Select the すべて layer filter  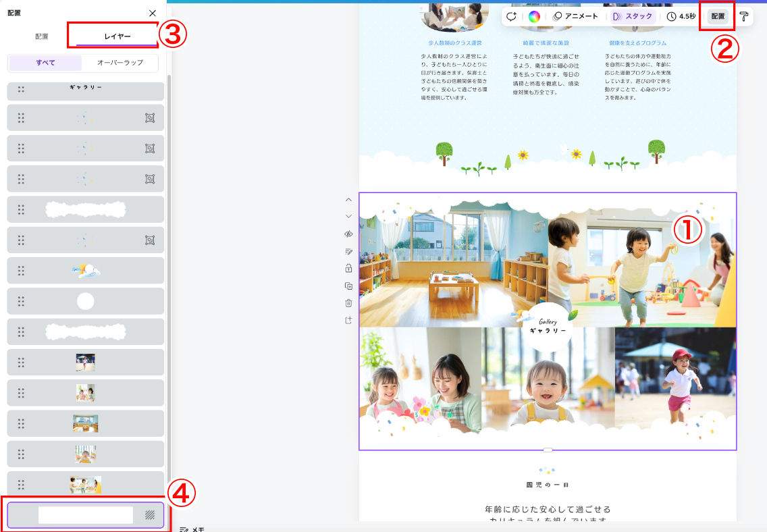point(45,63)
